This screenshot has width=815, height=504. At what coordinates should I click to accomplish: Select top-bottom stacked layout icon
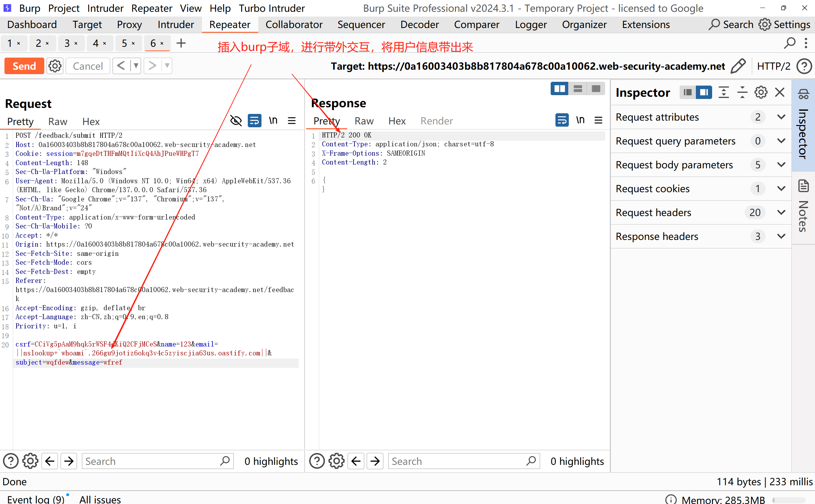click(x=577, y=89)
